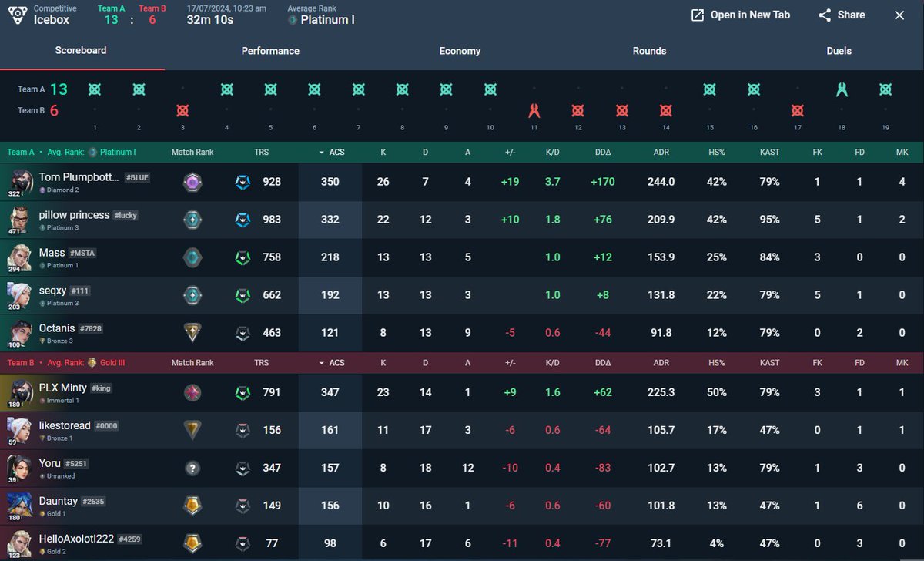This screenshot has height=561, width=924.
Task: Click Mass match rank icon
Action: (x=192, y=257)
